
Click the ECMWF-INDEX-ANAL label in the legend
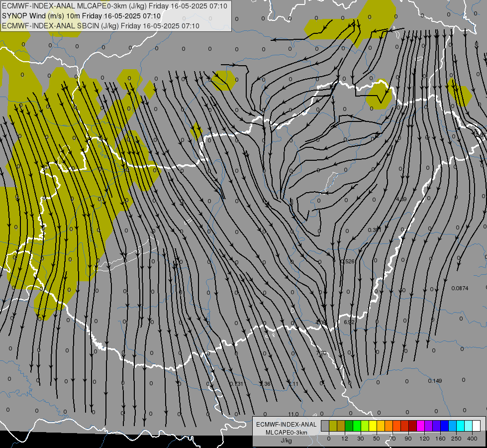tap(287, 425)
